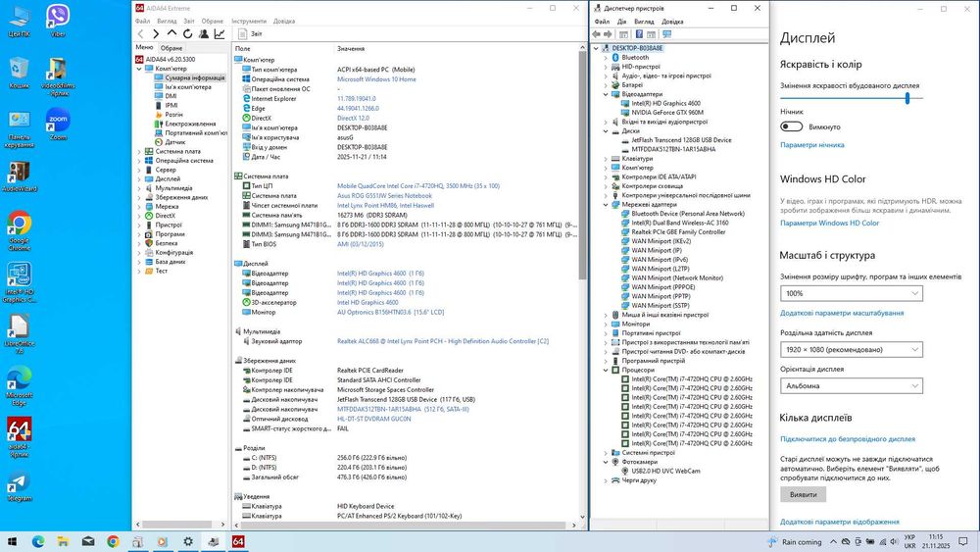This screenshot has width=980, height=552.
Task: Click the back arrow in Device Manager toolbar
Action: click(596, 34)
